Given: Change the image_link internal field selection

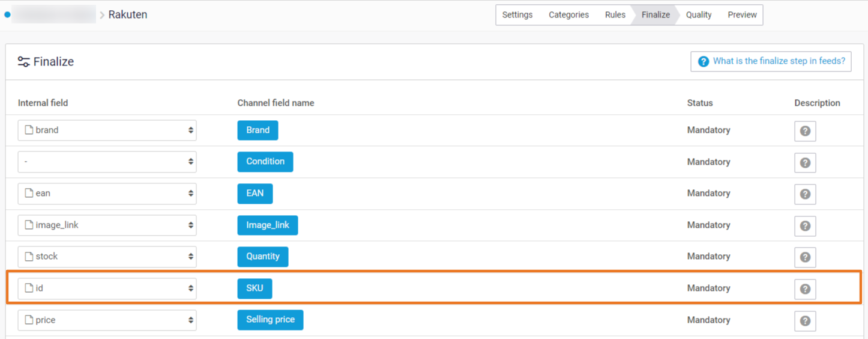Looking at the screenshot, I should (107, 225).
